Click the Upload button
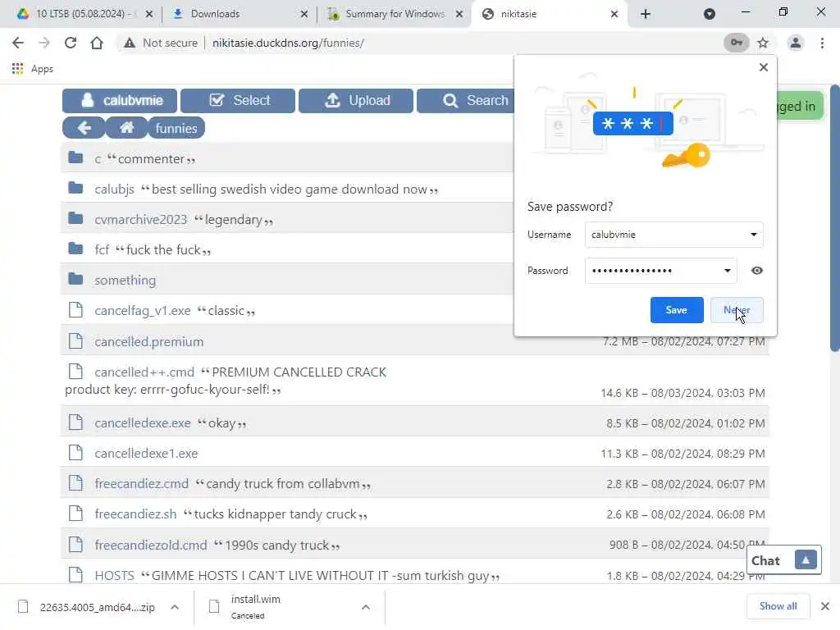840x630 pixels. (x=356, y=101)
